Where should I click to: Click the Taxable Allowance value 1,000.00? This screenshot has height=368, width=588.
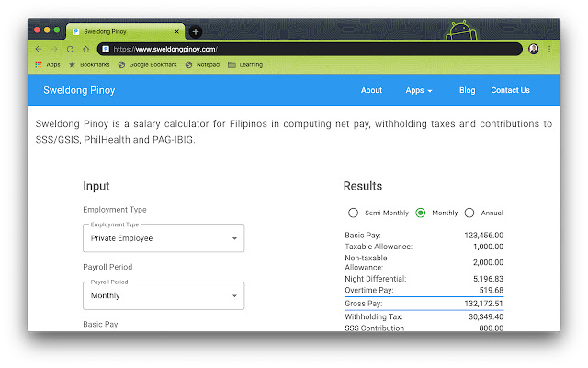click(488, 247)
